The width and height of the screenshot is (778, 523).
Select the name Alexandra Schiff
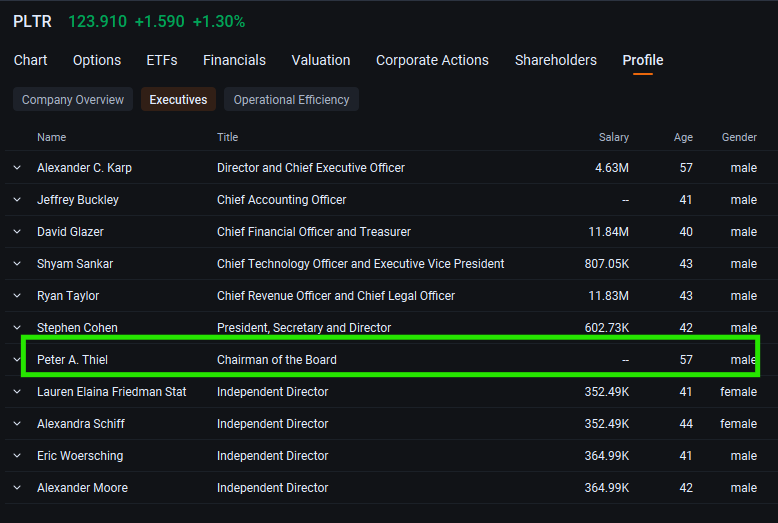pyautogui.click(x=81, y=424)
